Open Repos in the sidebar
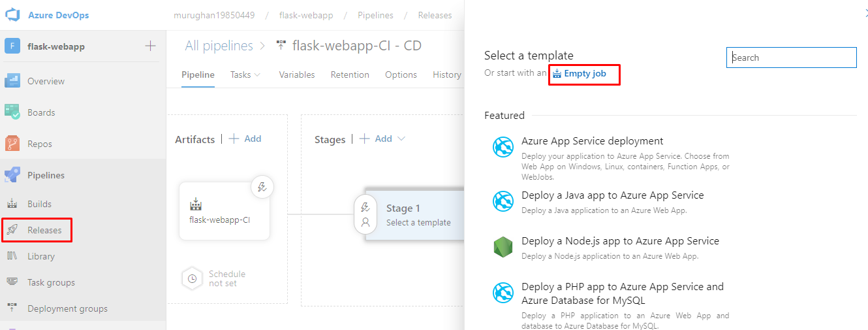Image resolution: width=868 pixels, height=330 pixels. (40, 144)
